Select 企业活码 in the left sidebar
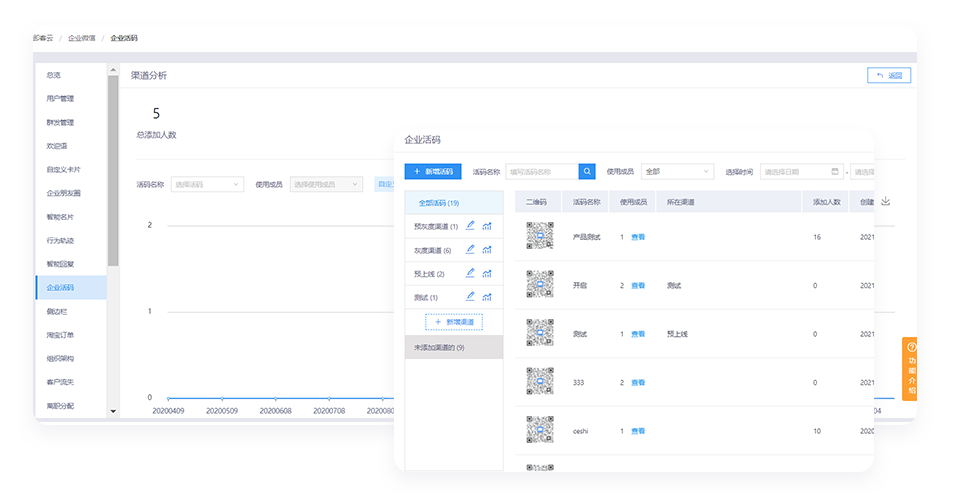This screenshot has width=970, height=500. 61,288
